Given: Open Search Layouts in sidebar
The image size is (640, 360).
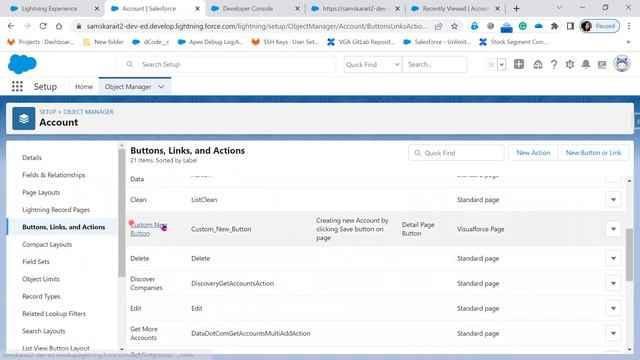Looking at the screenshot, I should coord(44,331).
